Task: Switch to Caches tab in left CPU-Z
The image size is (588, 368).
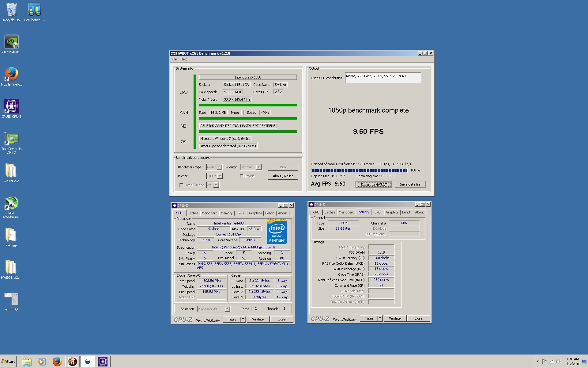Action: coord(193,213)
